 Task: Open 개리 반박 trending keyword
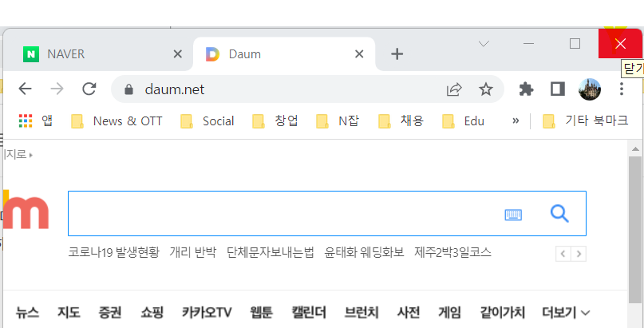tap(192, 252)
